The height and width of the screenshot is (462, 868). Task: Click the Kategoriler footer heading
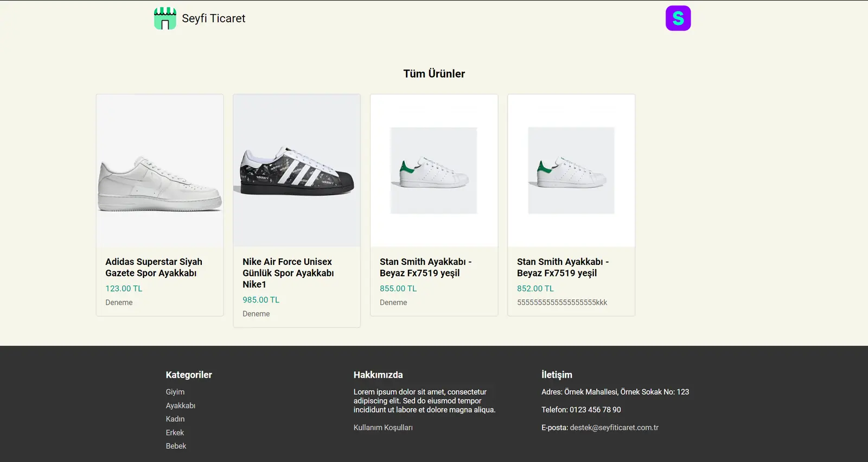189,375
